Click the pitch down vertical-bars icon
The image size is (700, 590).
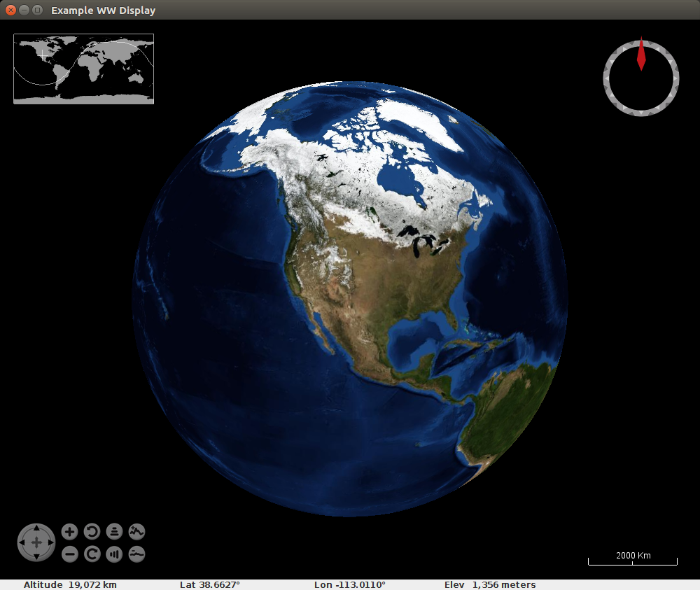tap(114, 554)
